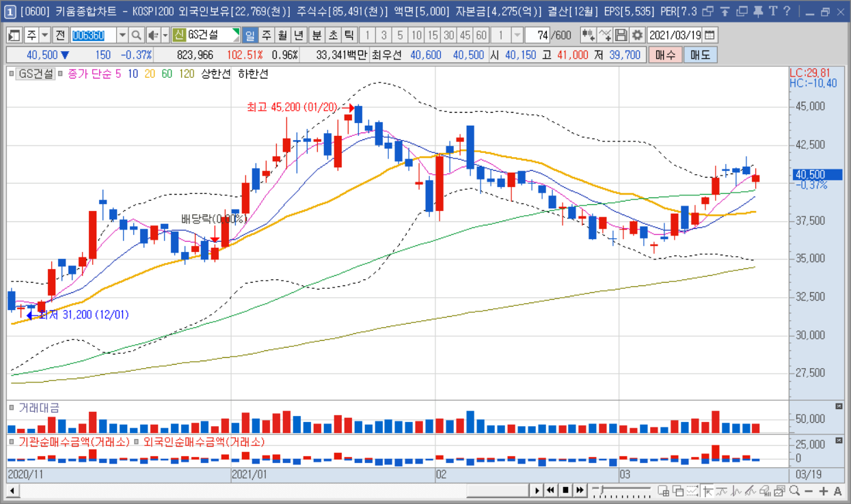Click the 74 candle count input field

pos(537,35)
